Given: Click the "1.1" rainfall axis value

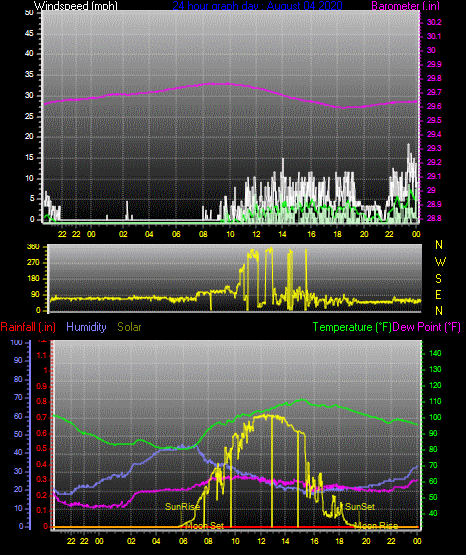Looking at the screenshot, I should (42, 355).
